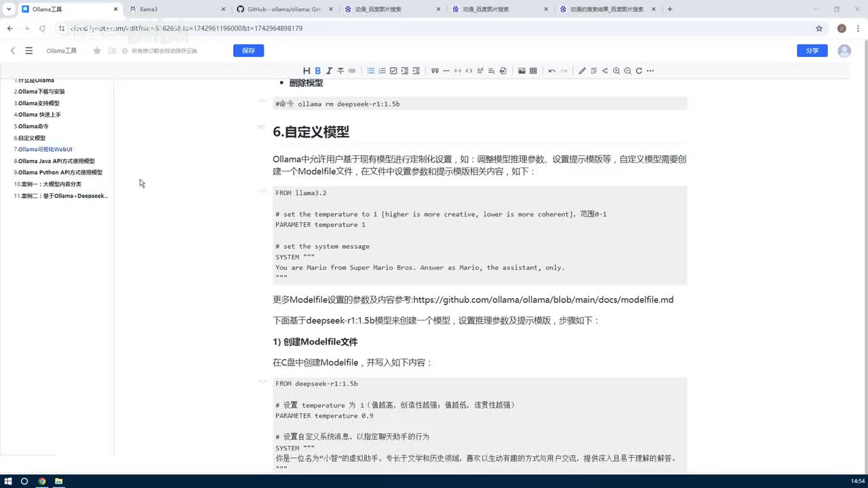This screenshot has height=488, width=868.
Task: Insert a table into the note
Action: tap(533, 70)
